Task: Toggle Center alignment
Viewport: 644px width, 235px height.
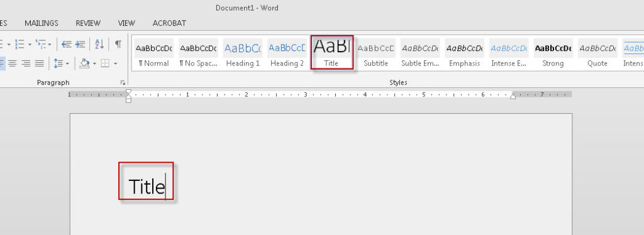Action: click(13, 63)
